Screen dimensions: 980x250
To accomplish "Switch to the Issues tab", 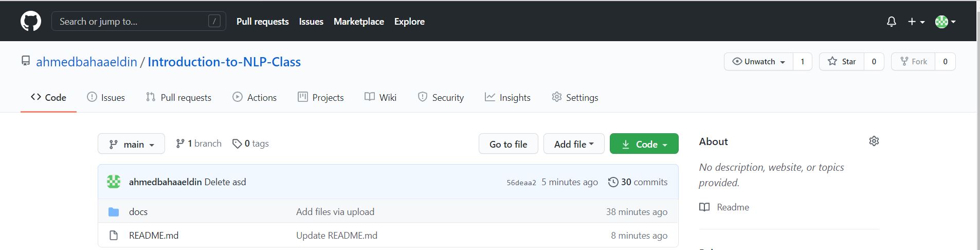I will coord(106,97).
